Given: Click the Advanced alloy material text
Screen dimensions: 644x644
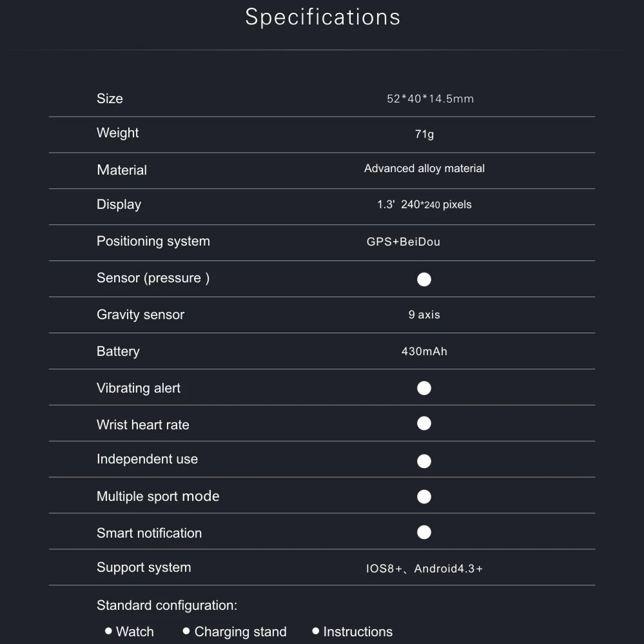Looking at the screenshot, I should click(424, 169).
